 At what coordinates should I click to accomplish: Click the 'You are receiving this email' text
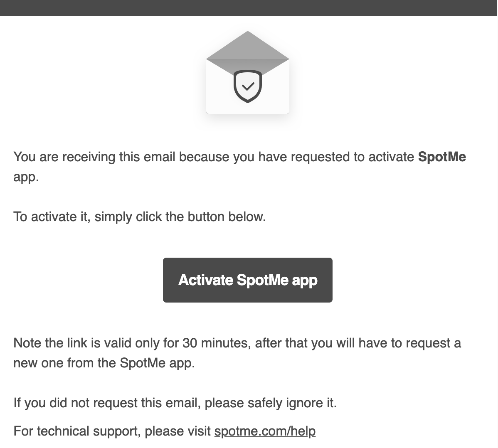click(x=94, y=157)
